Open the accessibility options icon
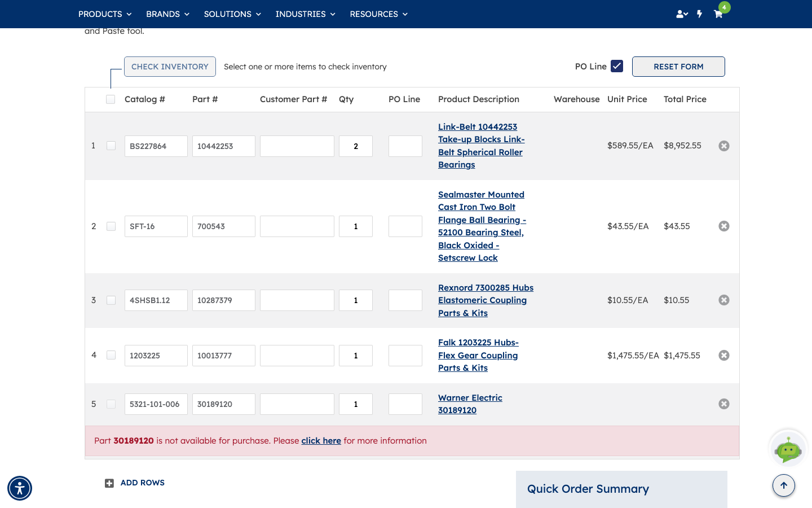812x508 pixels. click(x=20, y=488)
